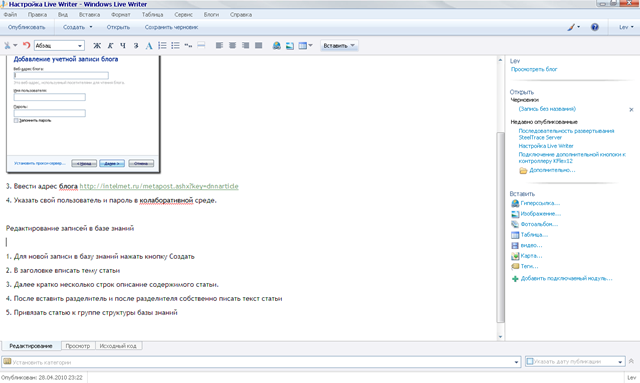Switch to the Просмотр tab
640x383 pixels.
point(78,346)
